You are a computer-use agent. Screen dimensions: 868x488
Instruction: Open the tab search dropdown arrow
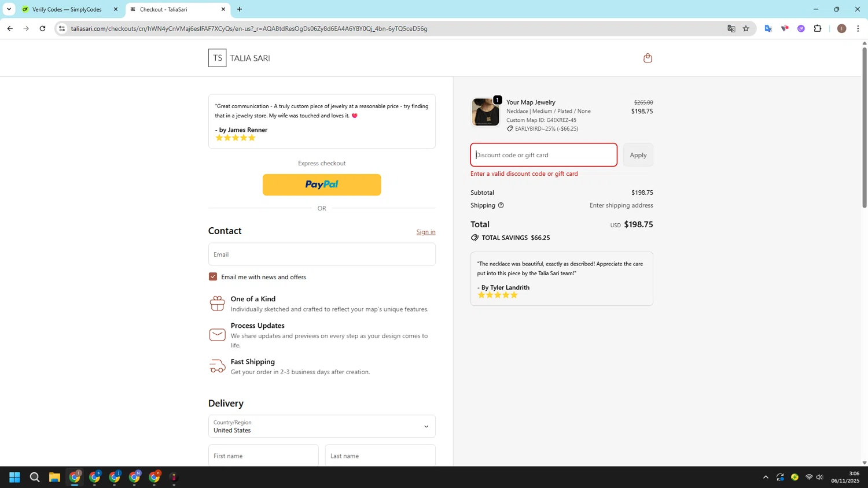tap(9, 9)
